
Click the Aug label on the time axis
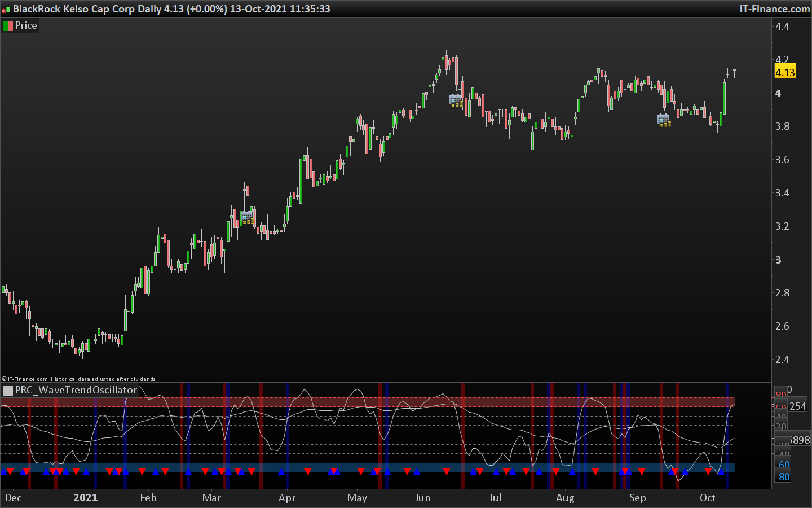pos(565,498)
